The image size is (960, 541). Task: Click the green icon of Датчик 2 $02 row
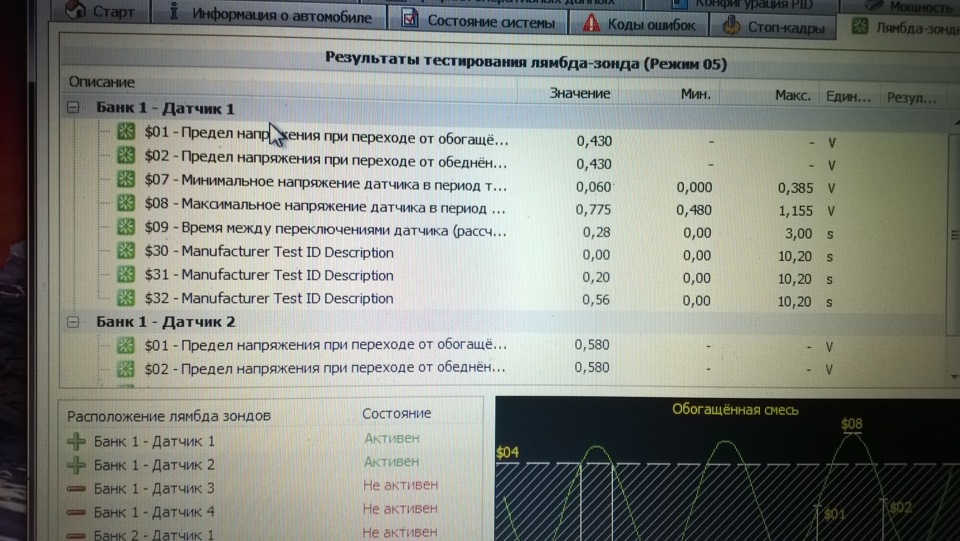coord(126,368)
